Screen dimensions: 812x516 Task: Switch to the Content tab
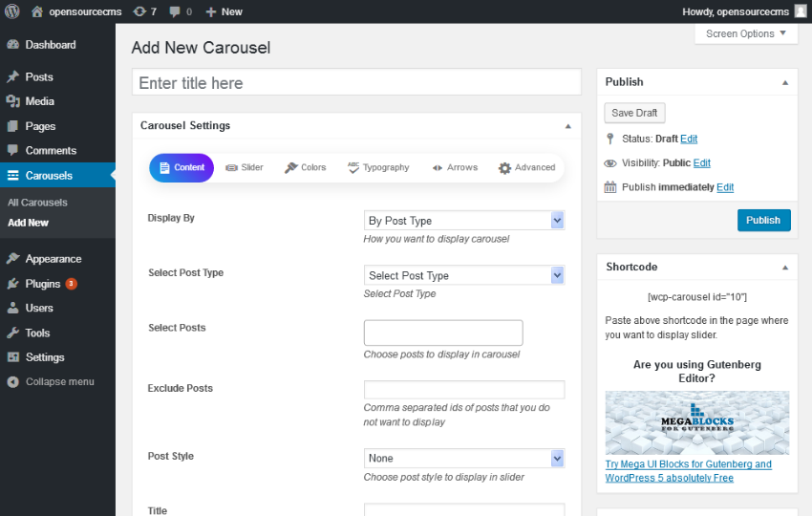(182, 167)
